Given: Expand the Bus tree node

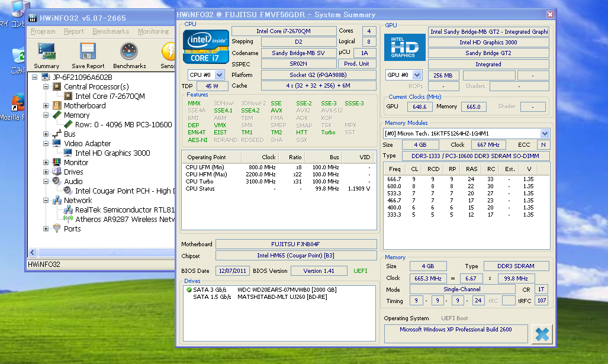Looking at the screenshot, I should tap(46, 134).
